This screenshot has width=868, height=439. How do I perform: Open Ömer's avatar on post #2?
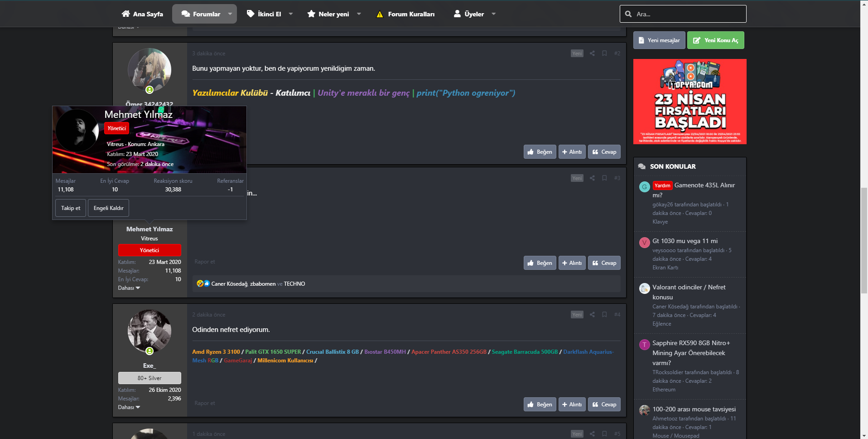[149, 70]
